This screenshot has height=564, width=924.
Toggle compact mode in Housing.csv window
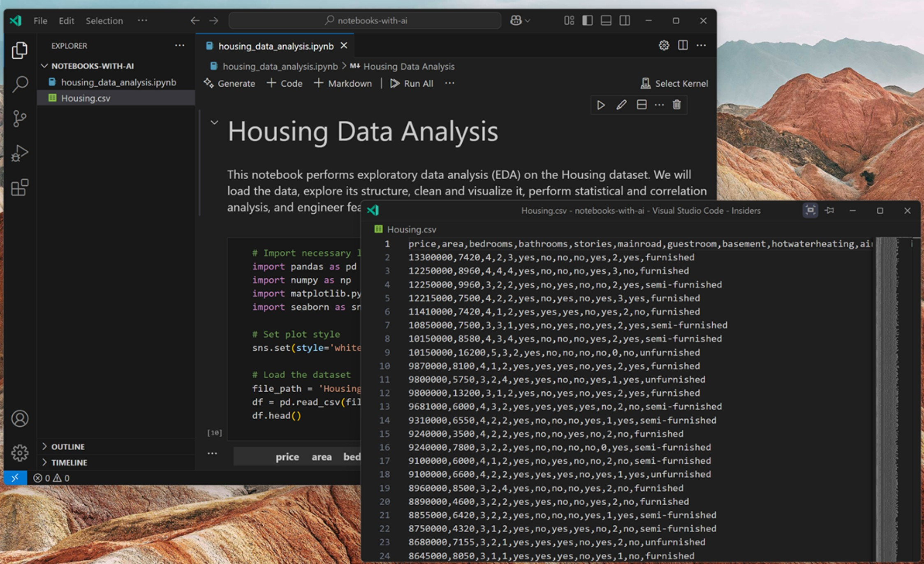(x=810, y=210)
